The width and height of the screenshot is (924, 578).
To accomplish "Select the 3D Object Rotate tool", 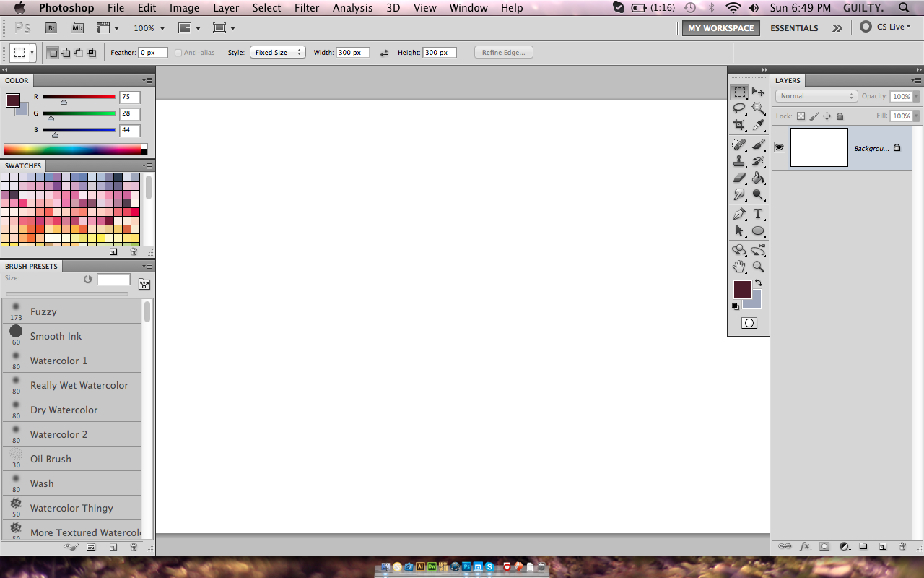I will [x=739, y=250].
